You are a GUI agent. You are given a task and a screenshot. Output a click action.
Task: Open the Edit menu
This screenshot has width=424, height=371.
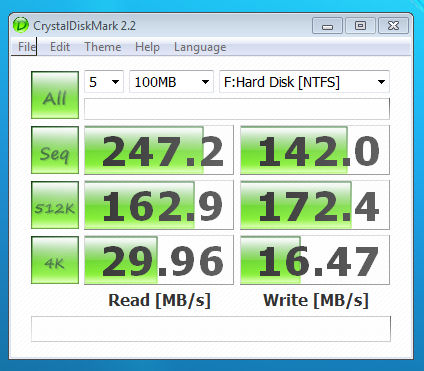(60, 47)
